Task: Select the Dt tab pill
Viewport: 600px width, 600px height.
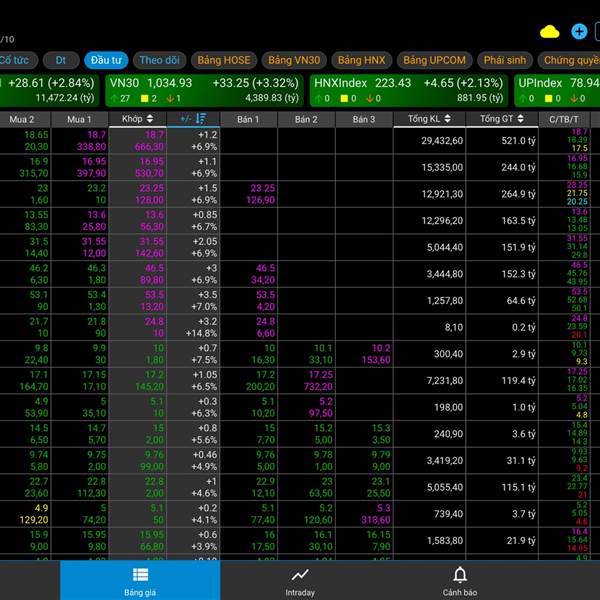Action: click(61, 60)
